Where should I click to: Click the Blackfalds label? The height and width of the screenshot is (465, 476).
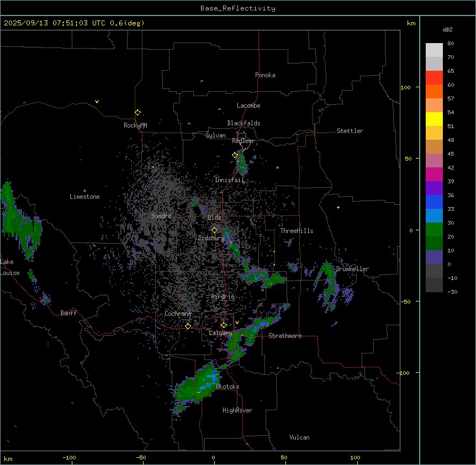(244, 123)
